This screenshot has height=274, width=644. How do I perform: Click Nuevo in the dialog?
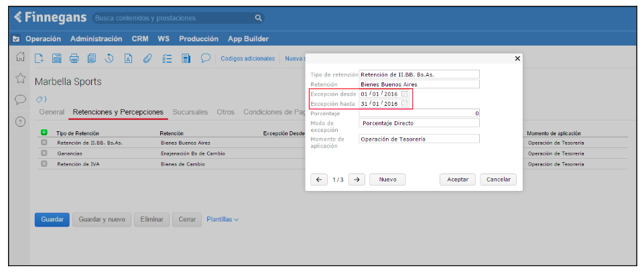click(x=387, y=180)
